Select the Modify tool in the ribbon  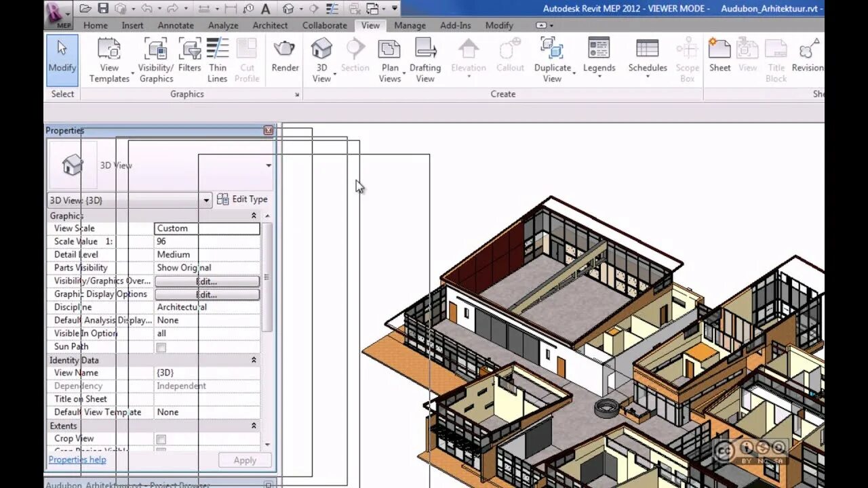[62, 60]
